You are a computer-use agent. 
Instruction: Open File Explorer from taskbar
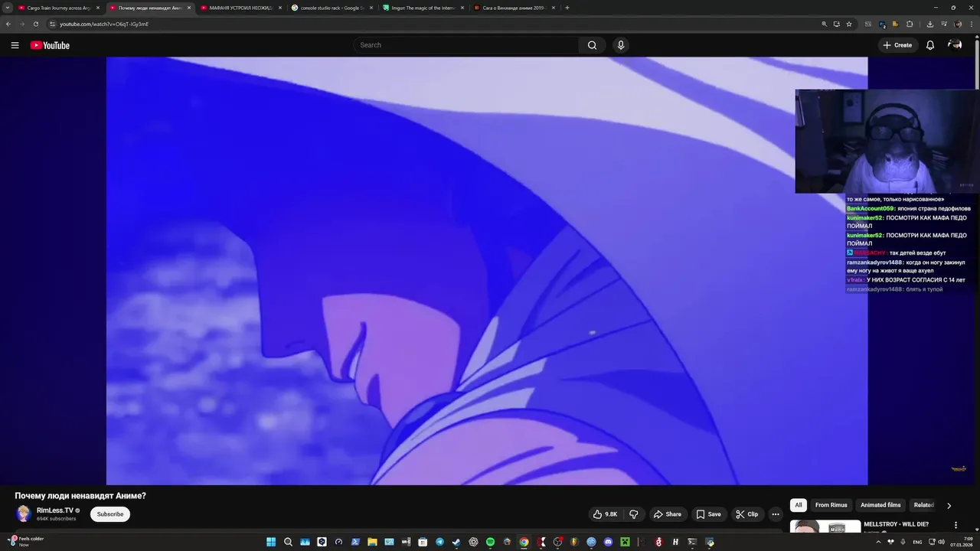[372, 542]
